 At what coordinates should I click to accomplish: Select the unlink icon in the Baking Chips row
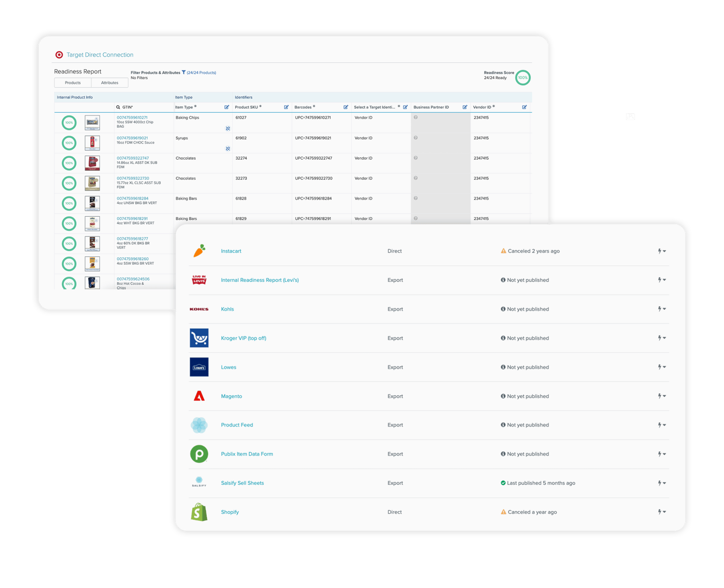point(228,128)
